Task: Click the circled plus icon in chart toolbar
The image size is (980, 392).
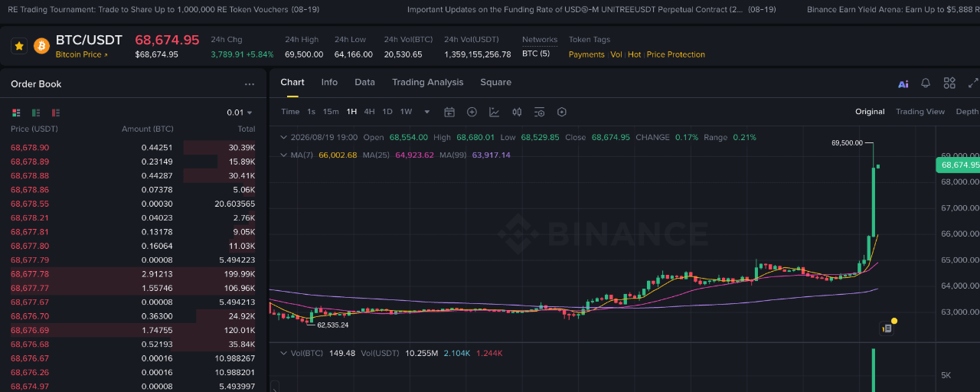Action: 472,112
